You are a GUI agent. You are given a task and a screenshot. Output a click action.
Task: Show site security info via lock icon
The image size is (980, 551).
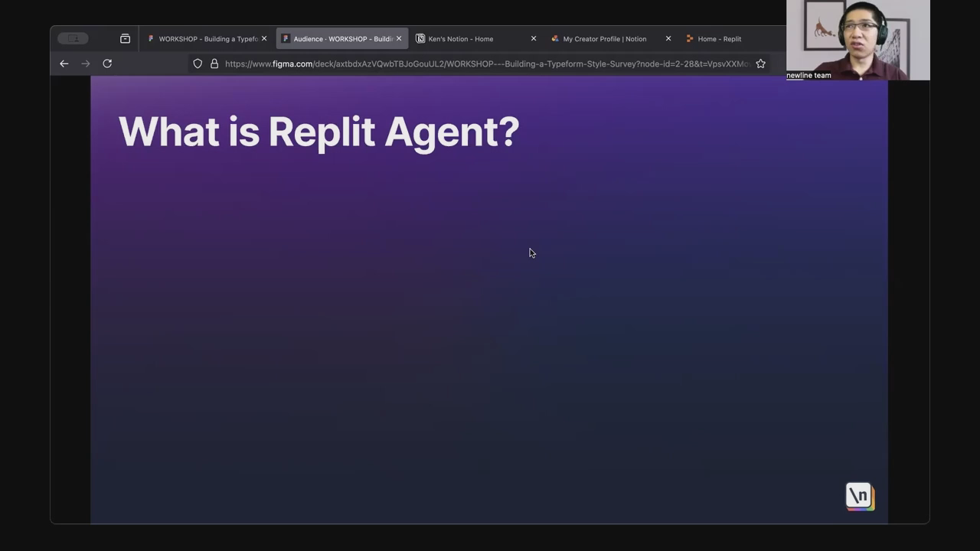214,64
